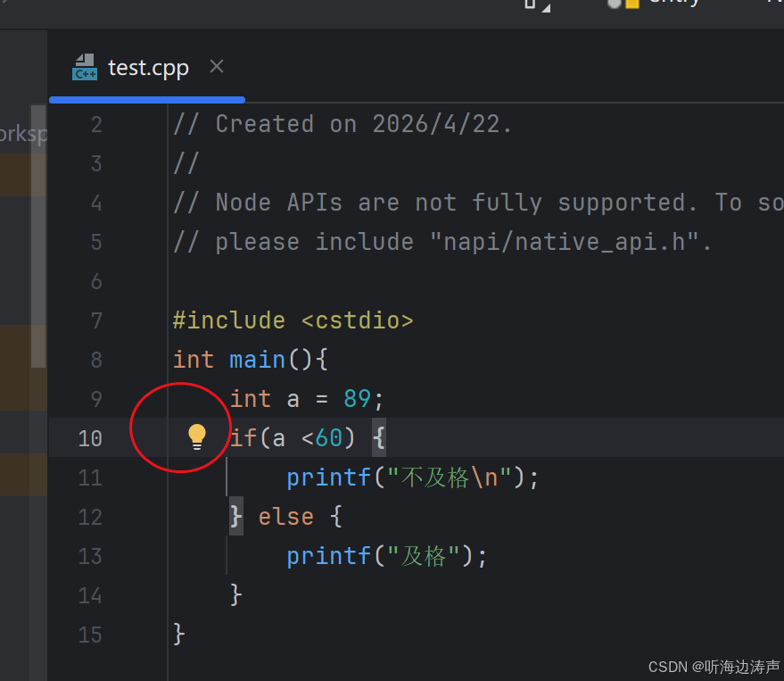This screenshot has height=681, width=784.
Task: Click the device icon in top toolbar
Action: coord(530,4)
